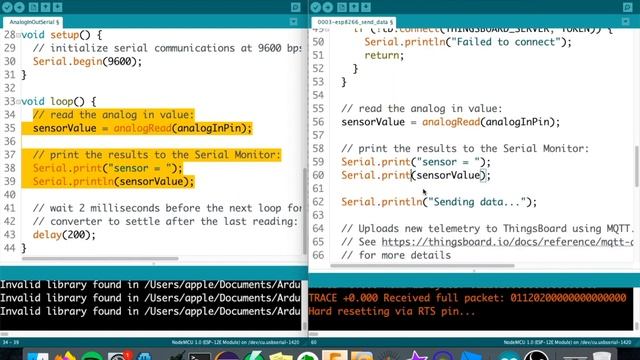Screen dimensions: 640x360
Task: Click Upload in the esp8266_send_data window
Action: coord(328,7)
